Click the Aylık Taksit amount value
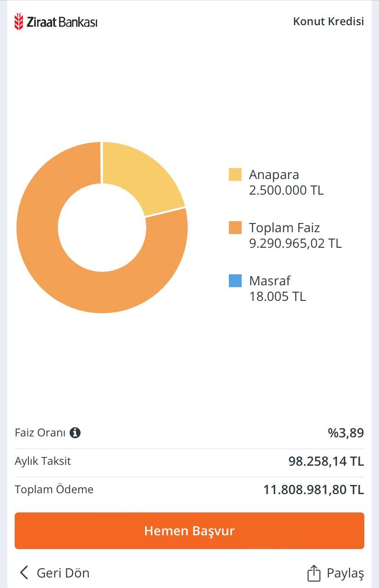Image resolution: width=379 pixels, height=588 pixels. tap(326, 461)
